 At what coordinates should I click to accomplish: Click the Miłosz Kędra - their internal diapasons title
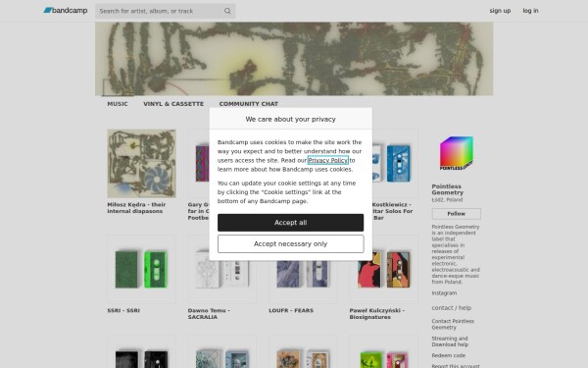click(x=136, y=208)
